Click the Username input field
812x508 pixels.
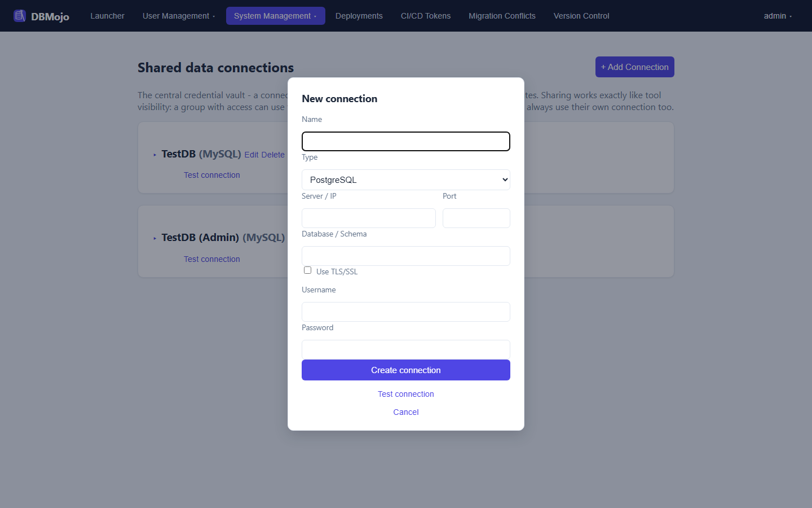pos(406,312)
